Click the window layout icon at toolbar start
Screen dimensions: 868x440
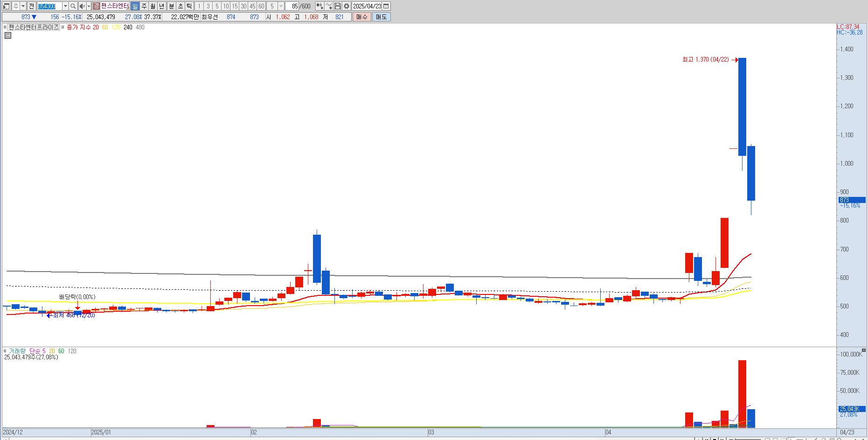6,6
